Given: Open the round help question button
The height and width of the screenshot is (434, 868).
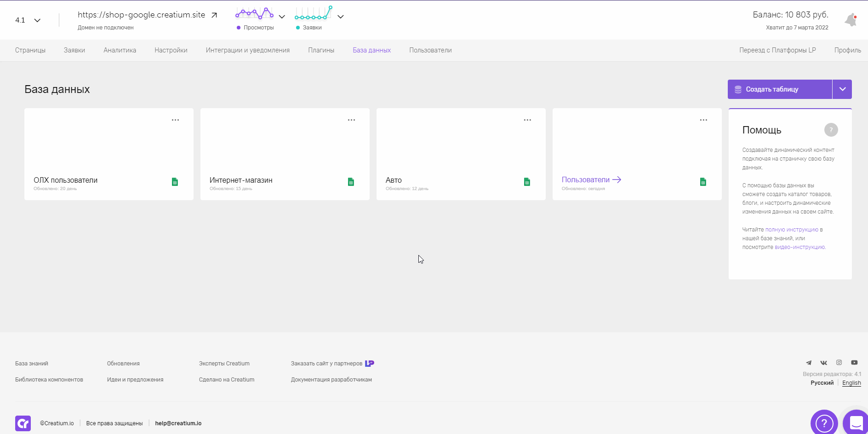Looking at the screenshot, I should click(x=824, y=422).
